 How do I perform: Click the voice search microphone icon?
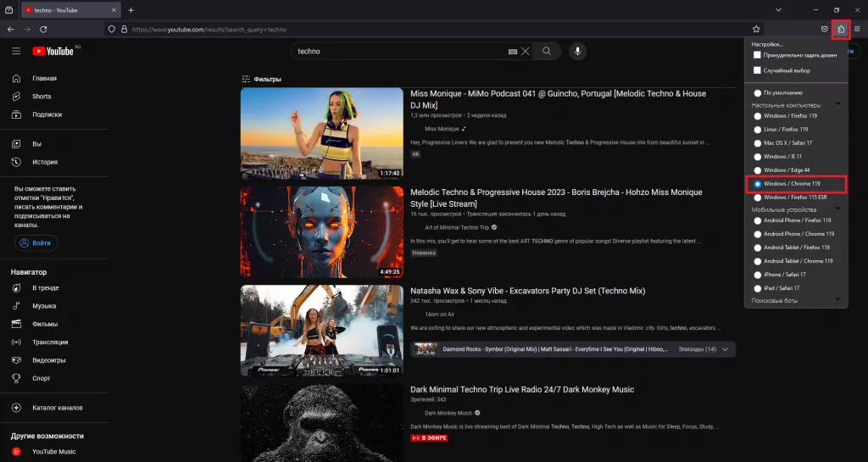coord(577,51)
